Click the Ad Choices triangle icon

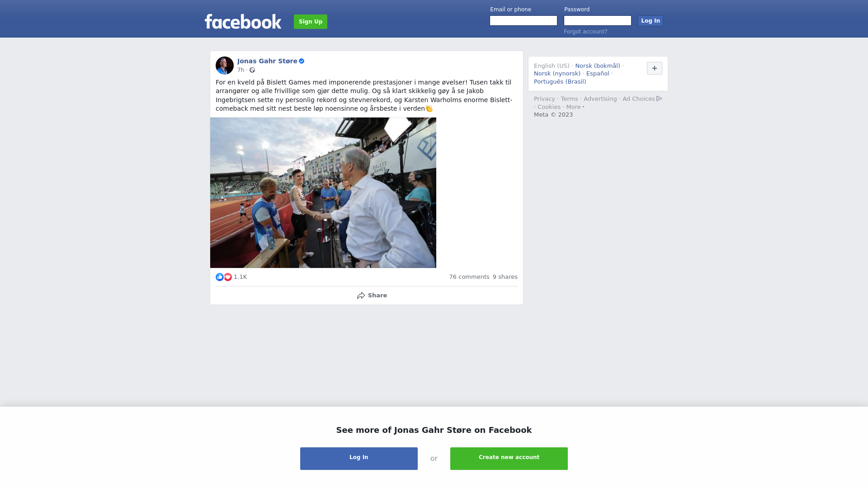(x=659, y=99)
